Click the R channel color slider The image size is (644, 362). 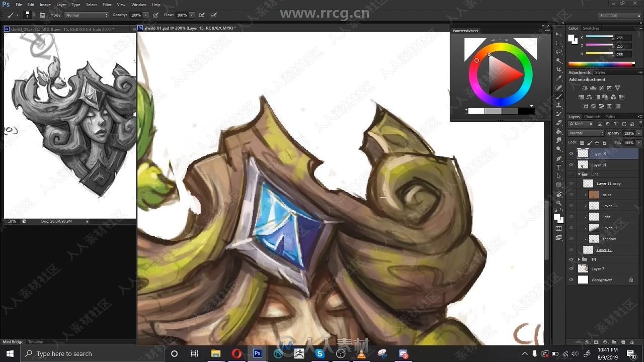pyautogui.click(x=600, y=37)
